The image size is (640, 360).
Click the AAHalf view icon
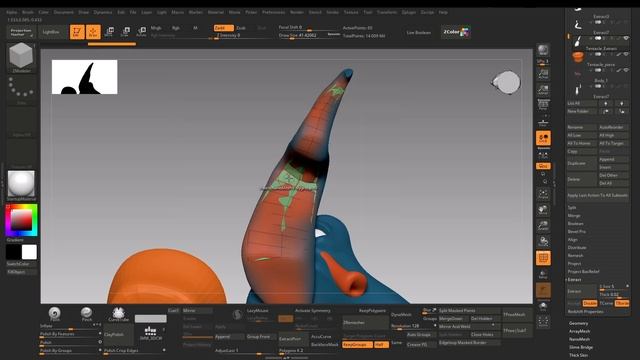[543, 90]
